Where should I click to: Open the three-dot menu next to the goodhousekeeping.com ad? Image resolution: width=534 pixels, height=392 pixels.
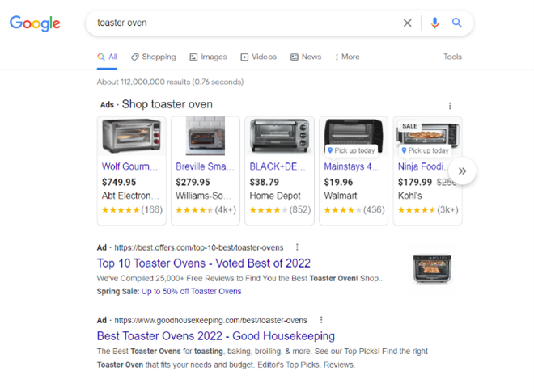tap(321, 319)
